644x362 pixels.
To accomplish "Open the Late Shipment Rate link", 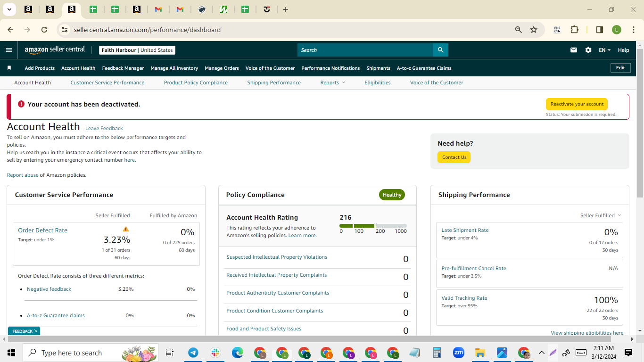I will pos(465,230).
